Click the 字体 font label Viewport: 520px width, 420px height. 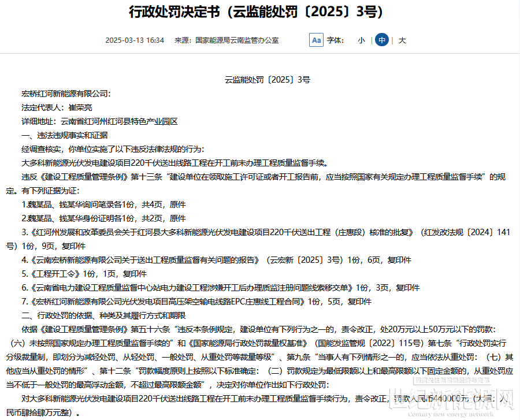pos(335,40)
